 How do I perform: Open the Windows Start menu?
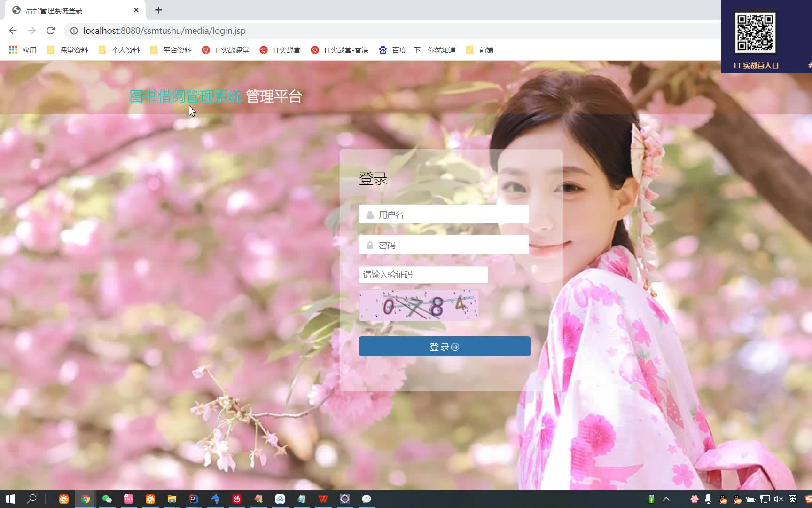click(10, 499)
